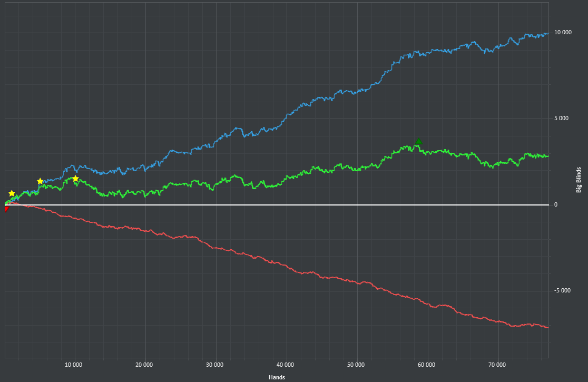Image resolution: width=588 pixels, height=382 pixels.
Task: Click the 20 000 label on the Hands axis
Action: 144,365
